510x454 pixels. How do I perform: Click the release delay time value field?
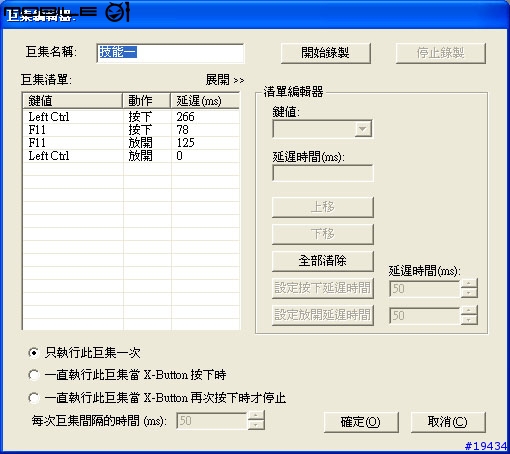[425, 316]
